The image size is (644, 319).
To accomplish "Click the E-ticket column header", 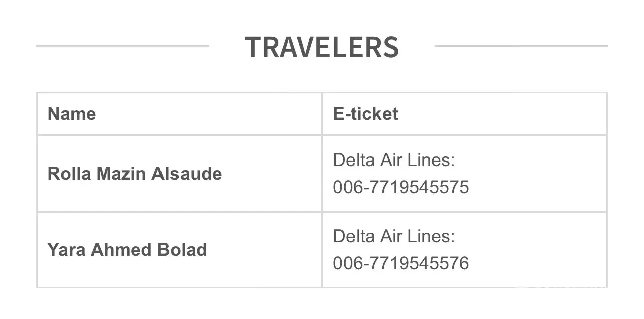I will (365, 114).
